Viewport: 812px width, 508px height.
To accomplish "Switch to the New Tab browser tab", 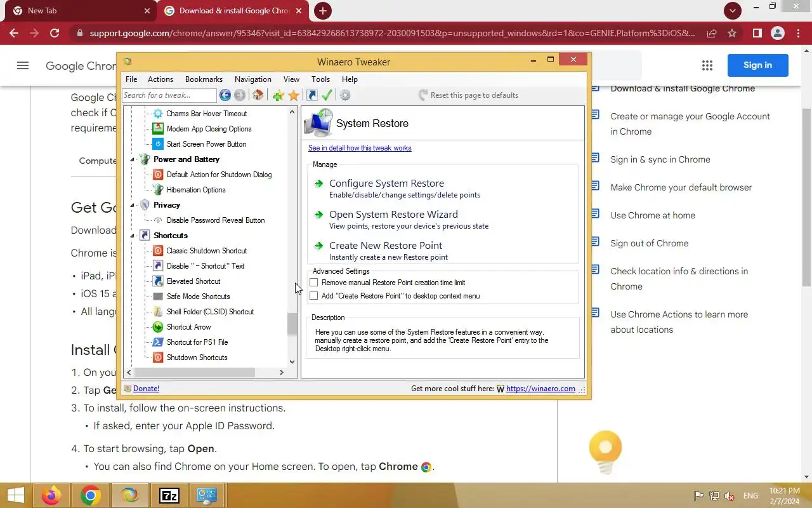I will 79,11.
